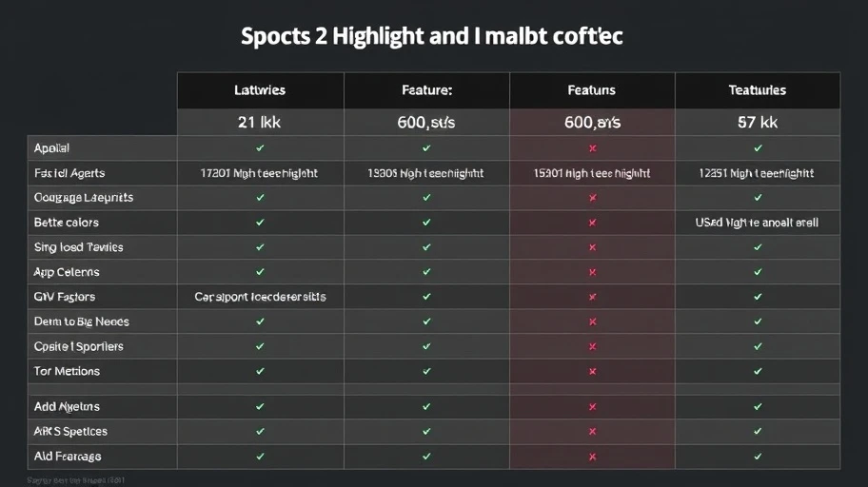Click the Teatuiries checkmark in Tor Metions row
This screenshot has width=868, height=487.
tap(758, 371)
